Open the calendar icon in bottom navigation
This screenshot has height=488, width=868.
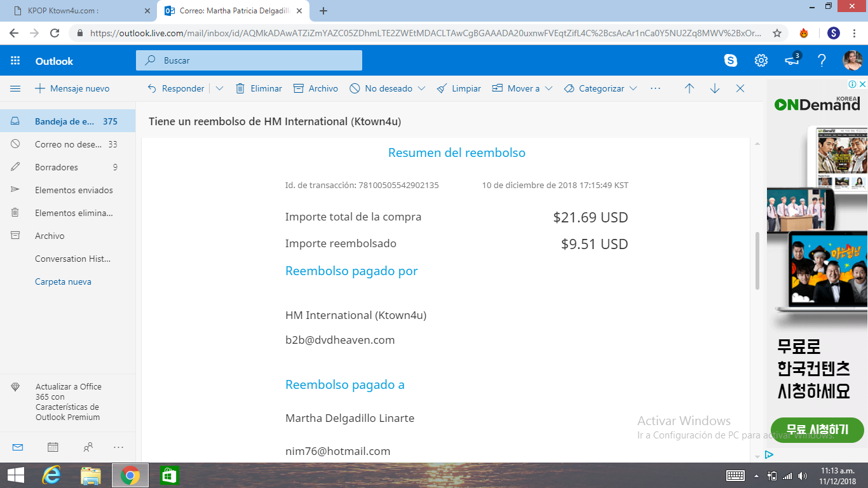[x=53, y=447]
